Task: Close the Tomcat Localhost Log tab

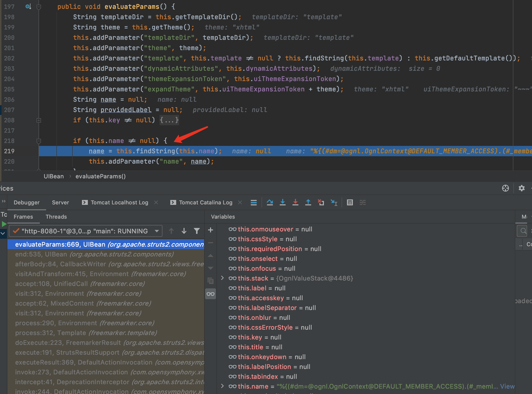Action: [156, 202]
